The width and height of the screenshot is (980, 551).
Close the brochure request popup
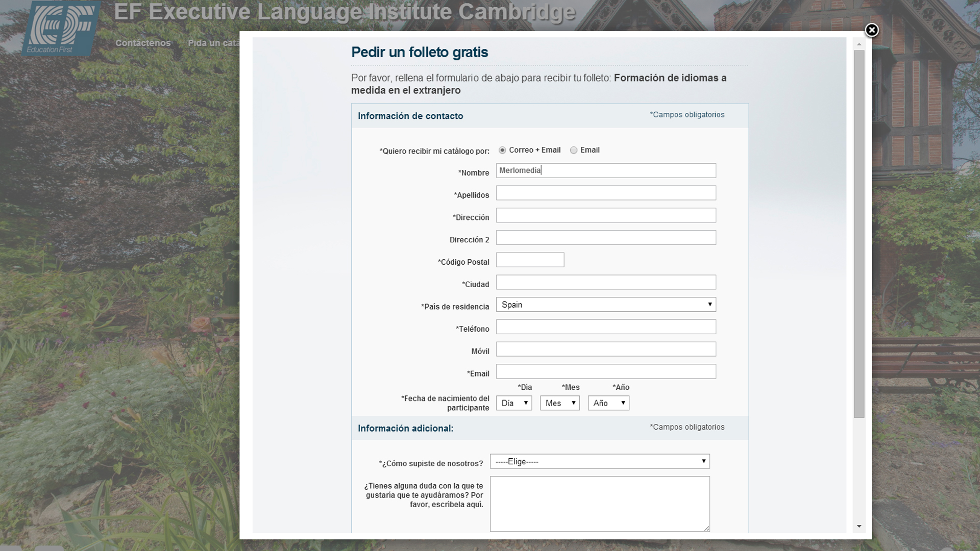coord(871,31)
